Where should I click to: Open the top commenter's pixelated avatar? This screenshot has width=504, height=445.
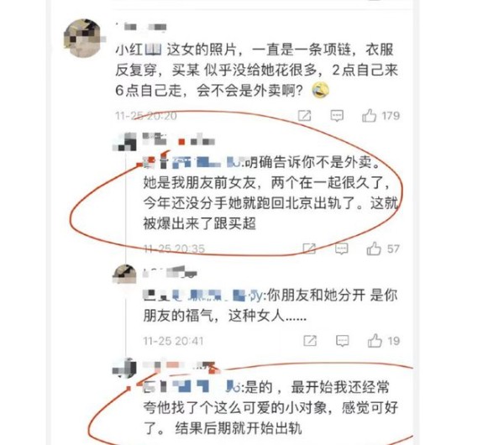click(x=83, y=39)
